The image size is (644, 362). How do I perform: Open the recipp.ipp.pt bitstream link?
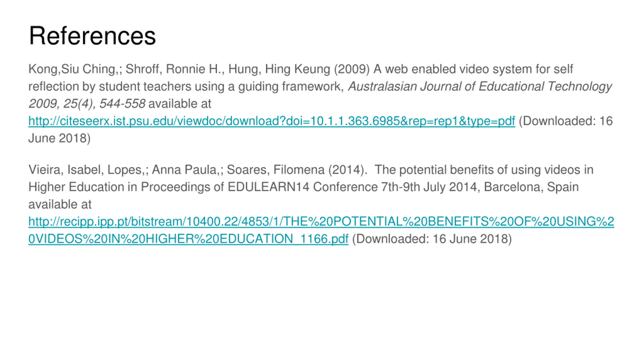321,221
